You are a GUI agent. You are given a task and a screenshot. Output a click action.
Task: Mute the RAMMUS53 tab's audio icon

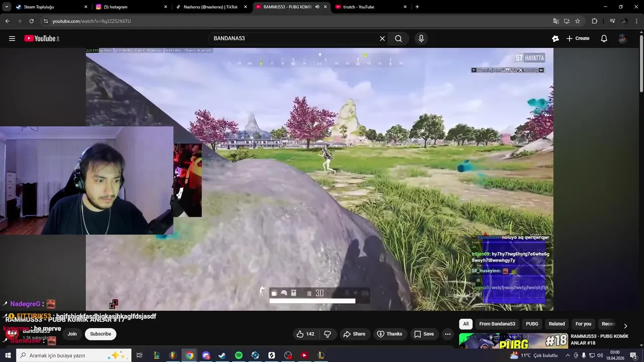click(x=317, y=7)
